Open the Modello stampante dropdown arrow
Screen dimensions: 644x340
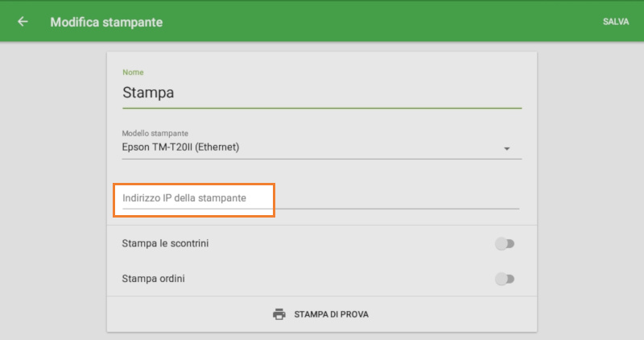[507, 148]
